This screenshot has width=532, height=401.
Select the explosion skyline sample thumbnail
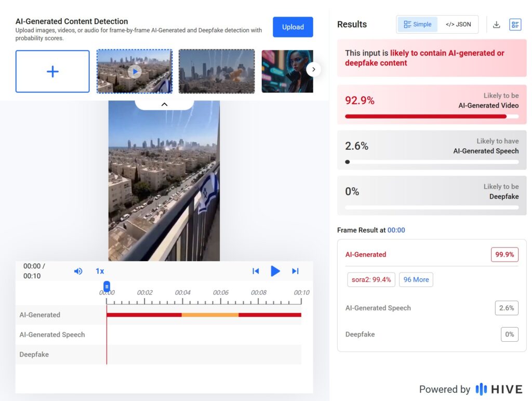[x=217, y=71]
